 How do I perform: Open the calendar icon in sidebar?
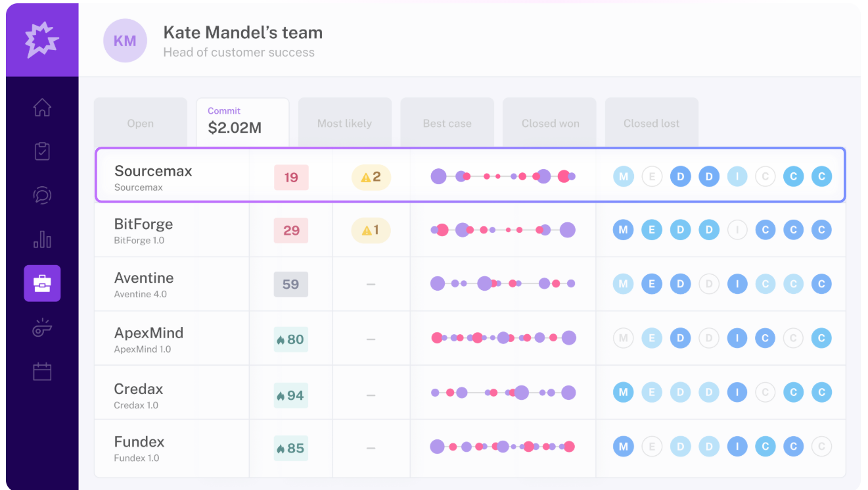(x=42, y=372)
